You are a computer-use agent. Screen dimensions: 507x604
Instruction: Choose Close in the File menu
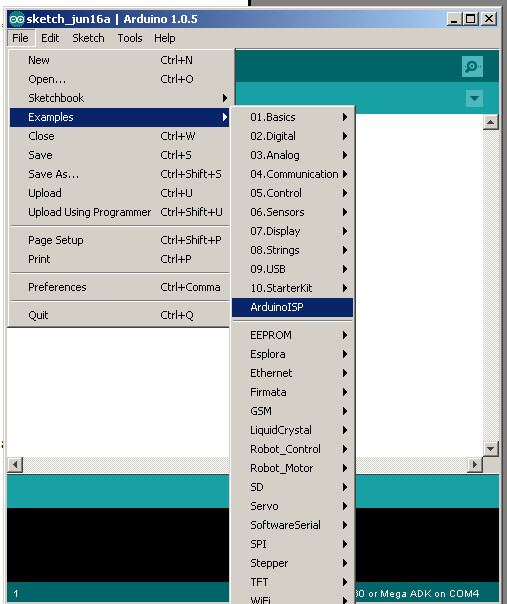tap(119, 136)
